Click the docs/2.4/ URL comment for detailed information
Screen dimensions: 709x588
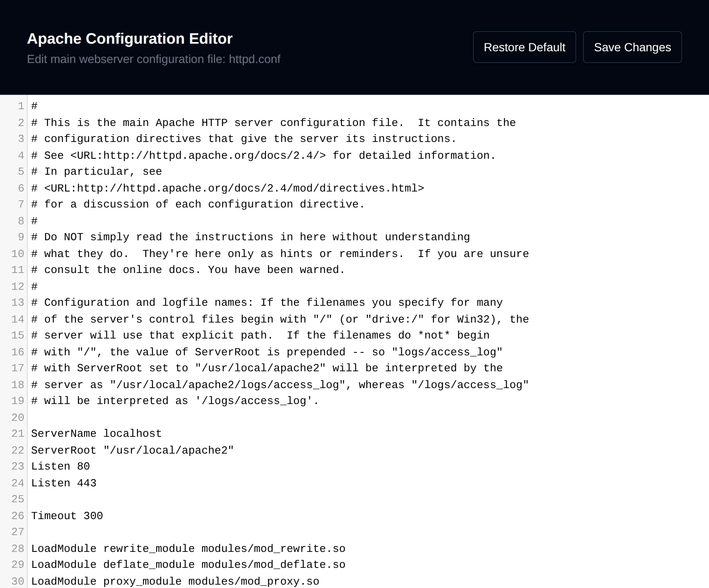tap(263, 155)
